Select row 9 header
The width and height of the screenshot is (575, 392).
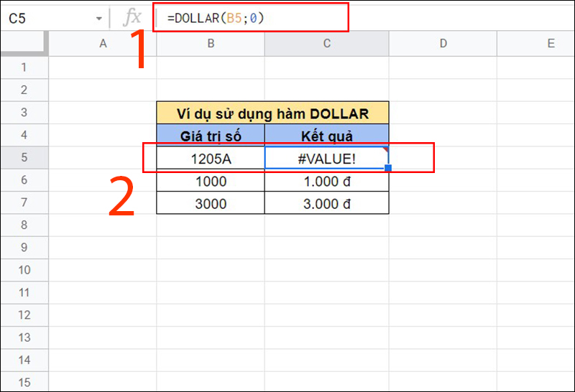[24, 248]
